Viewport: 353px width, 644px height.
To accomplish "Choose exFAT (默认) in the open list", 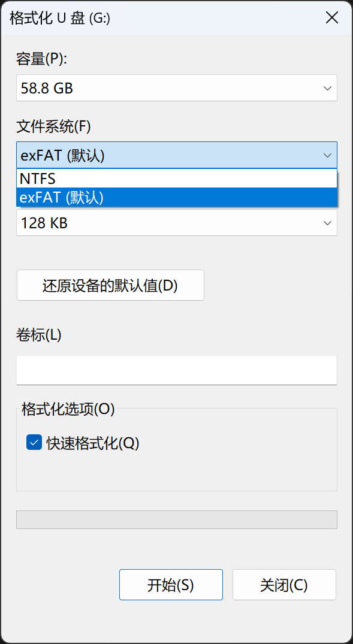I will (177, 198).
